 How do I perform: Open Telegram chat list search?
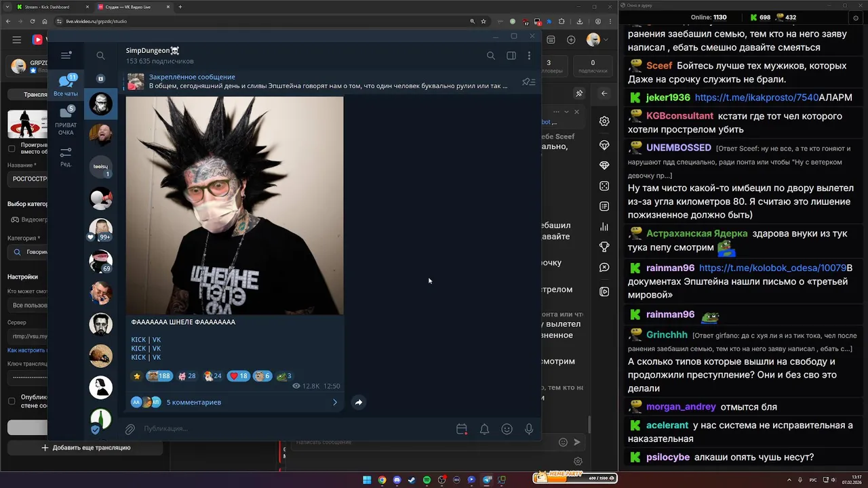point(100,56)
